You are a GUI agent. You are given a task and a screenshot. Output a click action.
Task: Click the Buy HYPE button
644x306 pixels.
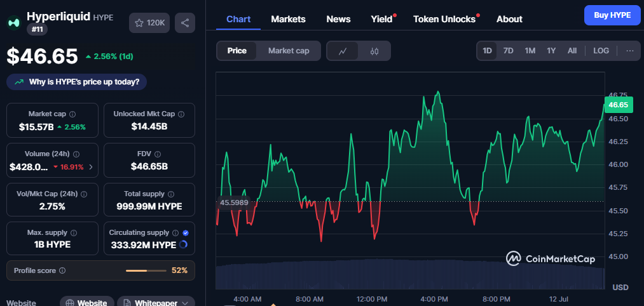tap(612, 15)
